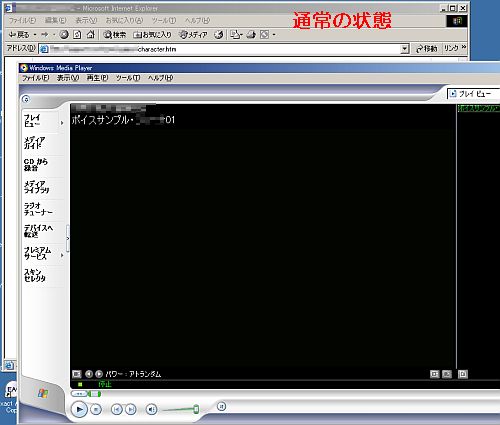Open Media Player 再生 menu
The width and height of the screenshot is (500, 425).
[x=97, y=78]
